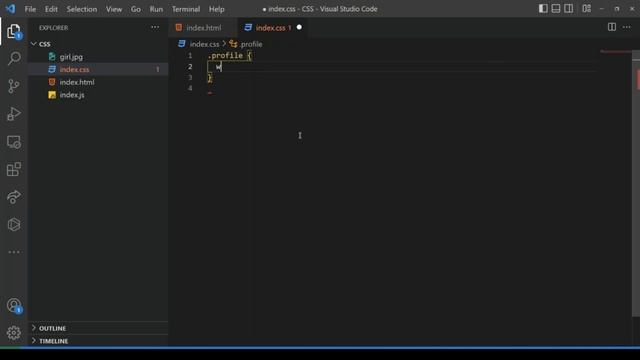
Task: Open the Source Control view
Action: [x=13, y=86]
